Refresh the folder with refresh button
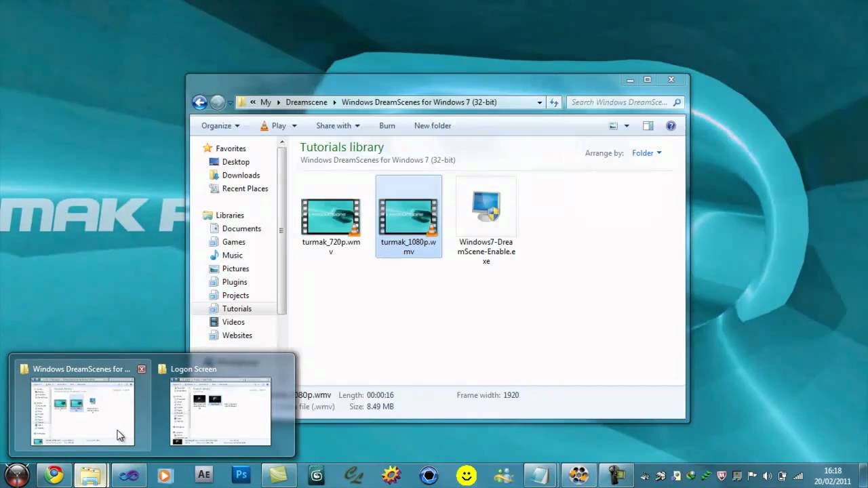Screen dimensions: 868x488 point(554,102)
